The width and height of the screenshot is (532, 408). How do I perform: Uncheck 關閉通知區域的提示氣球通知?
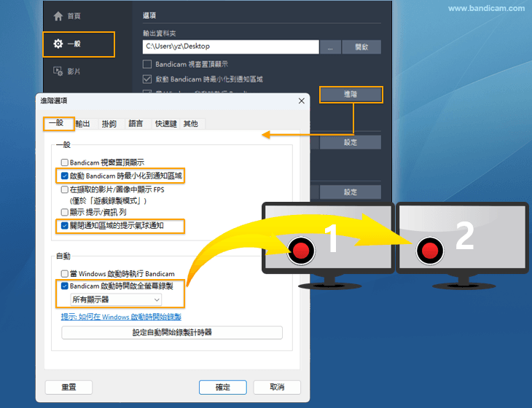click(65, 226)
